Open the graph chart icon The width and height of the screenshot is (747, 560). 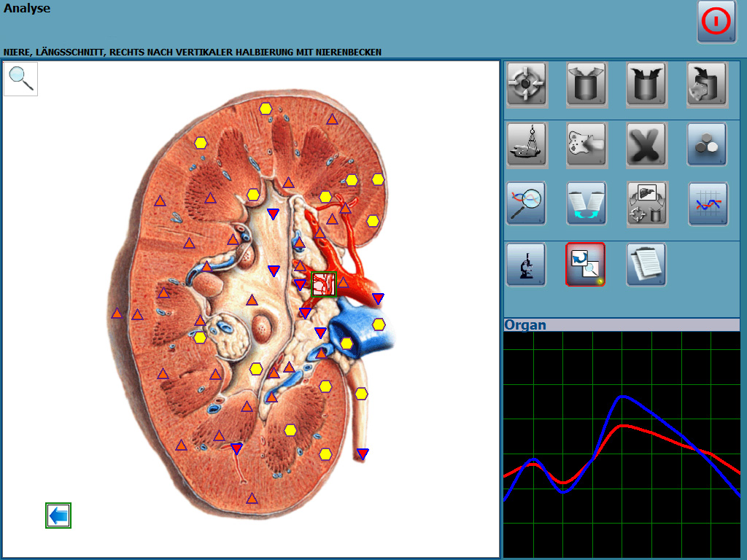708,204
